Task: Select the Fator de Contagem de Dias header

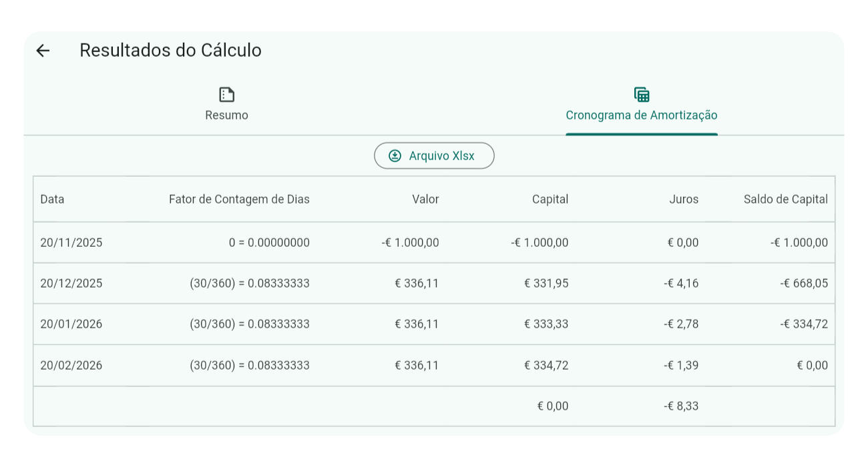Action: [x=239, y=199]
